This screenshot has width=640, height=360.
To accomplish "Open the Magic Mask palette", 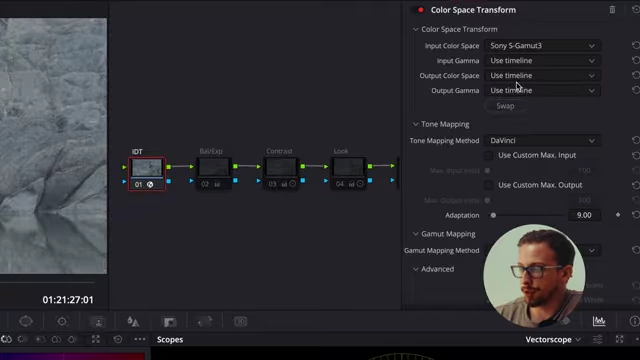I will coord(98,322).
